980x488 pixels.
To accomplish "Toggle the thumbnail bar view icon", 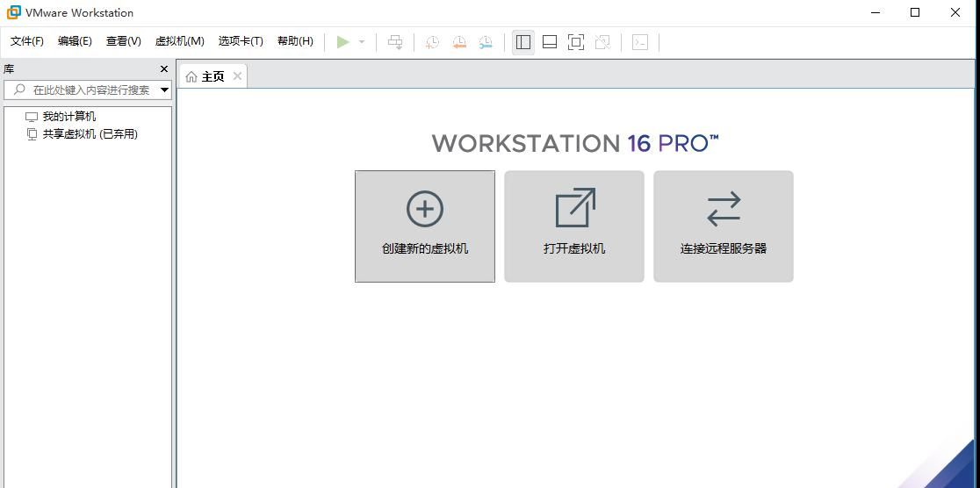I will coord(550,42).
